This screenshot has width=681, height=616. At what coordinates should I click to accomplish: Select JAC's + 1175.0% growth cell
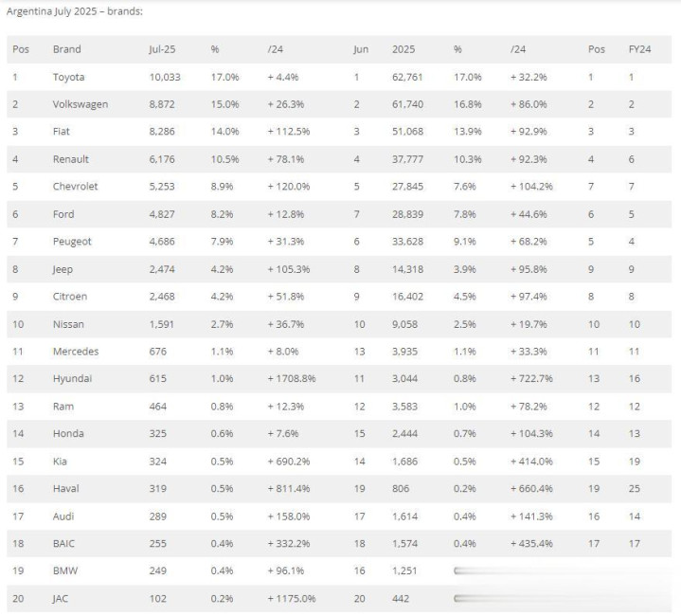point(293,598)
